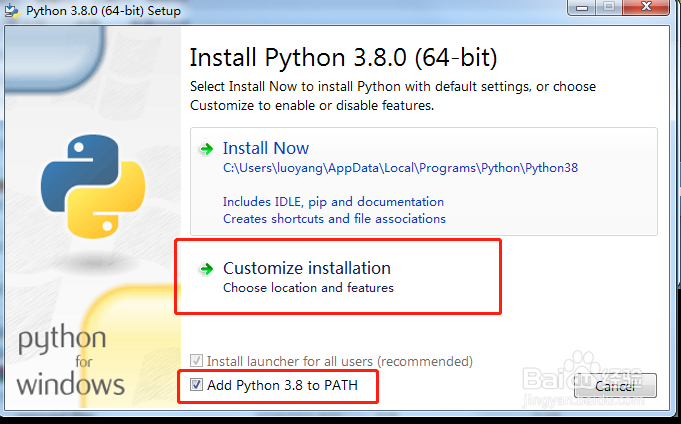Start setup via the Install Now heading
This screenshot has height=424, width=681.
coord(266,148)
